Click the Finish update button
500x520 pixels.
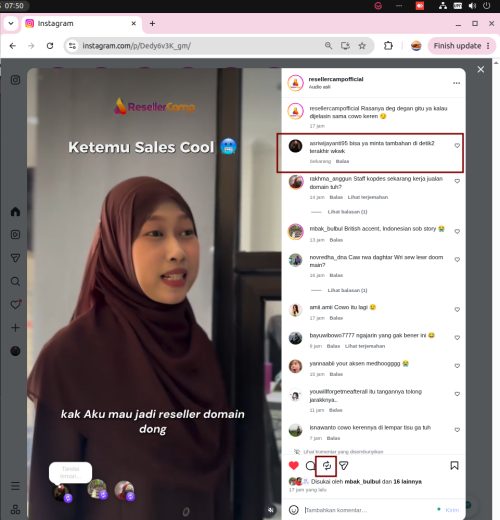(457, 46)
